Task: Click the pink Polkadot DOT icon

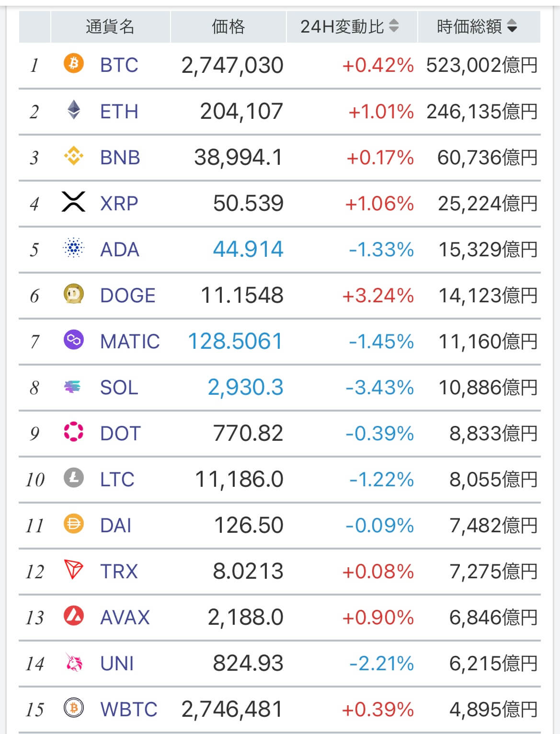Action: click(x=73, y=432)
